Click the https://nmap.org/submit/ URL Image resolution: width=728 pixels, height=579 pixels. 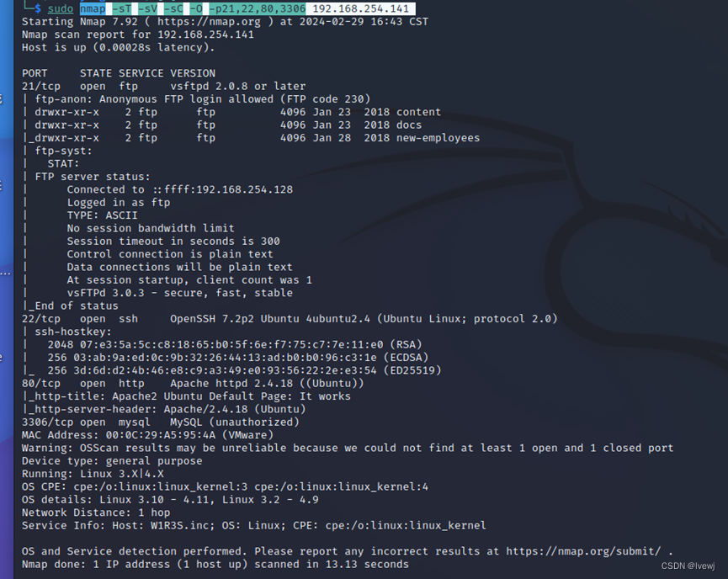tap(583, 551)
